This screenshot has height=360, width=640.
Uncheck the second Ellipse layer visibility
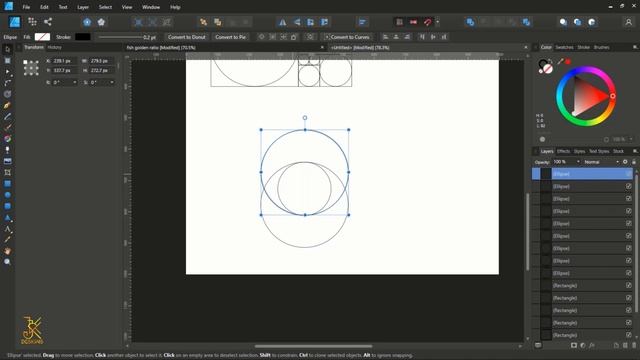[629, 186]
